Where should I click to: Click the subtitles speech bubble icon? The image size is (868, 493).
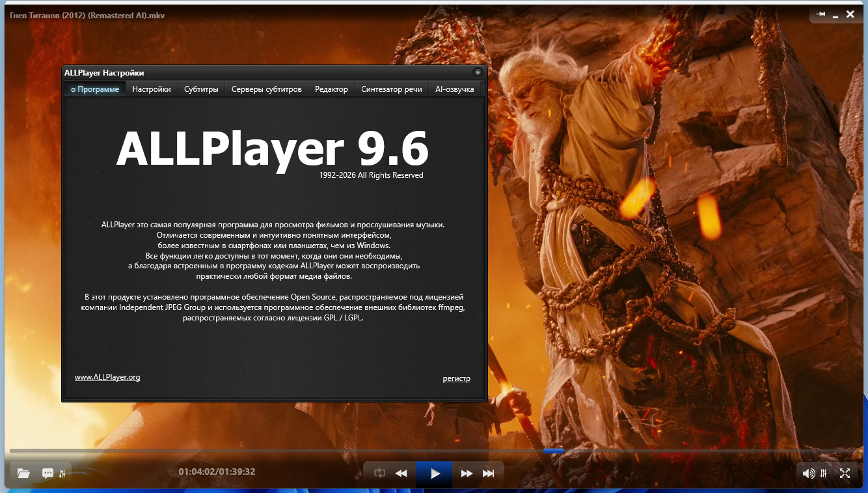[x=47, y=473]
